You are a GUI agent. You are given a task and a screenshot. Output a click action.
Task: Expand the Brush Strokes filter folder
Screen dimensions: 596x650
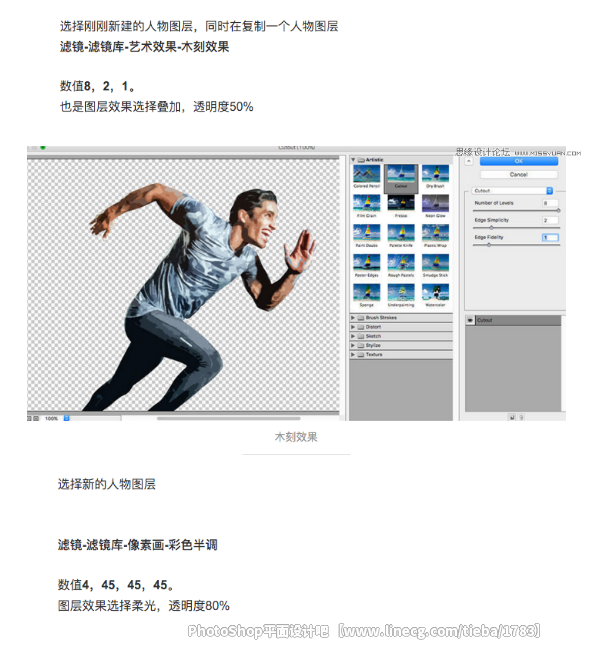click(353, 318)
